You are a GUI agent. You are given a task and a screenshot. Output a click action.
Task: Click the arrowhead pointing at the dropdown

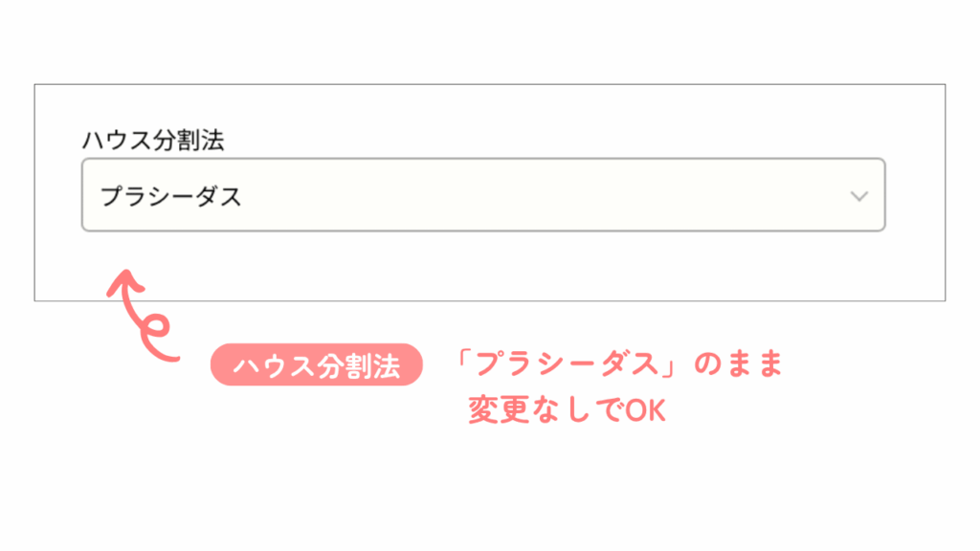point(120,279)
